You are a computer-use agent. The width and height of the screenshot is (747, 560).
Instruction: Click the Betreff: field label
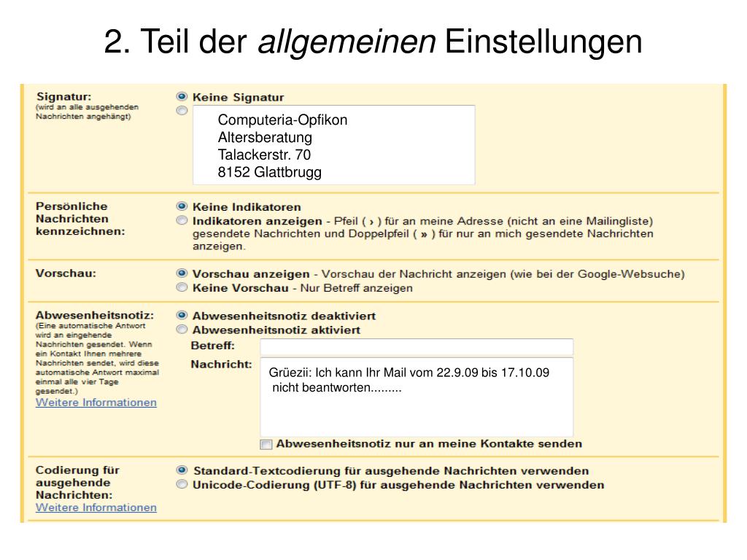click(x=213, y=346)
